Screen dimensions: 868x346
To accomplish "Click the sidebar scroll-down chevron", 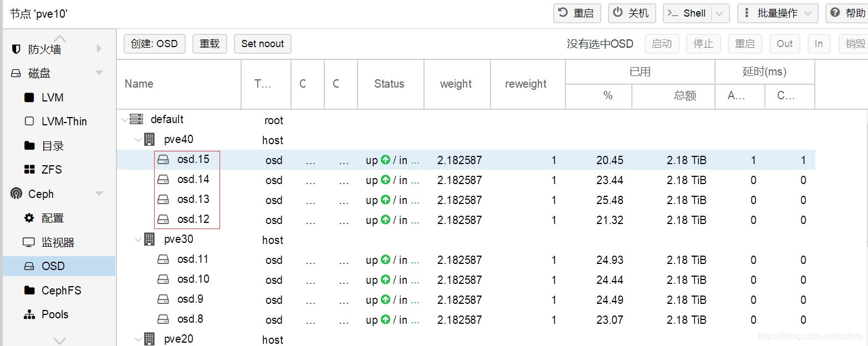I will (x=59, y=340).
